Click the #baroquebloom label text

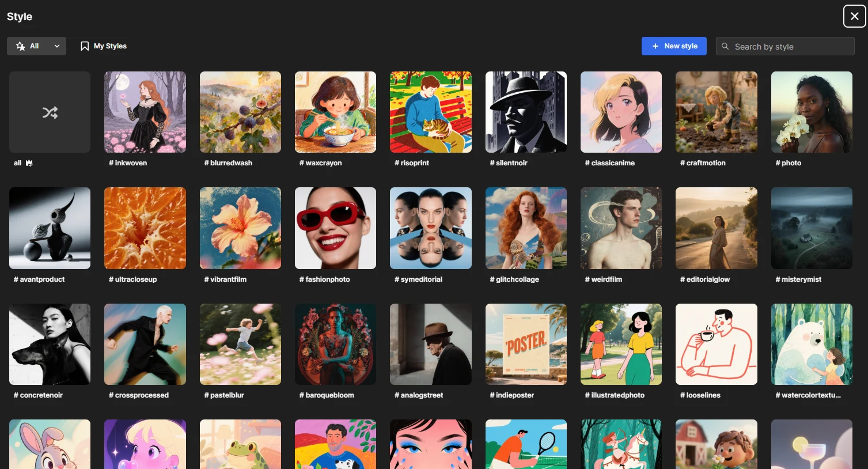(x=327, y=395)
